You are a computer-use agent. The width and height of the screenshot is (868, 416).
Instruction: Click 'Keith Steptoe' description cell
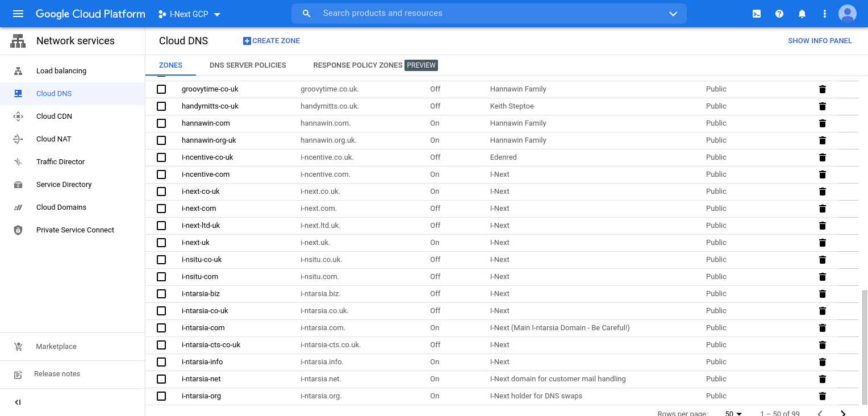pos(512,106)
